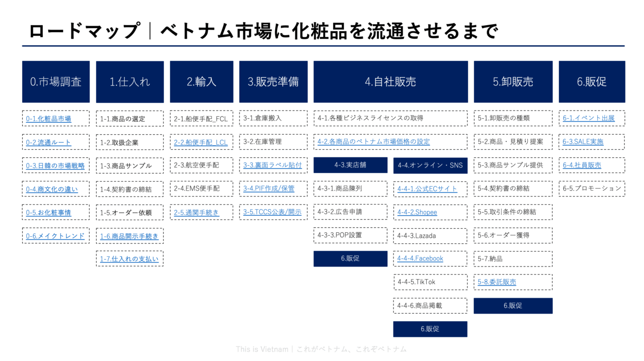Open the 0-3.日韓の市場戦略 link
Image resolution: width=644 pixels, height=361 pixels.
(x=55, y=165)
